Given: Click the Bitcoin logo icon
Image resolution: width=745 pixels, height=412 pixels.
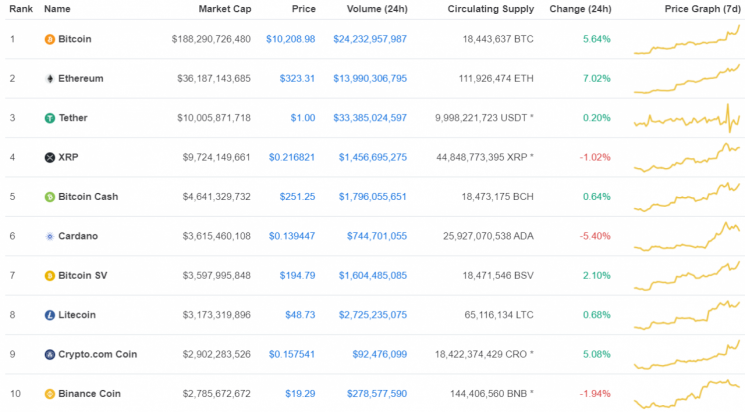Looking at the screenshot, I should pyautogui.click(x=49, y=39).
